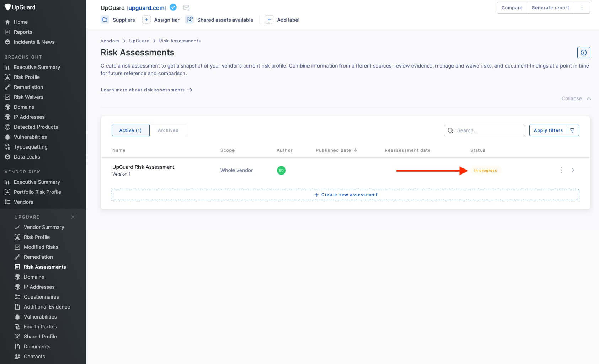Open the header more-options menu
The image size is (599, 364).
582,8
